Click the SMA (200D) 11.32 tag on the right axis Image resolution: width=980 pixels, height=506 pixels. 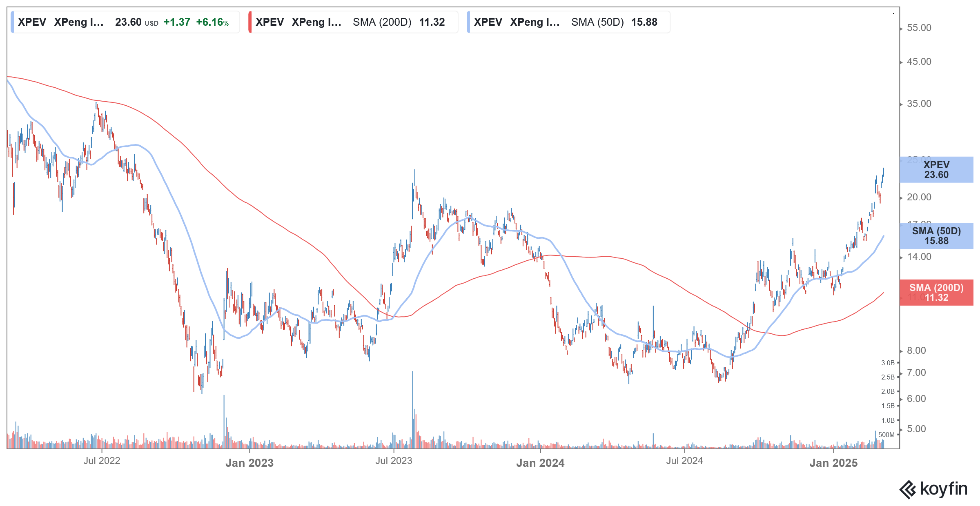tap(935, 292)
